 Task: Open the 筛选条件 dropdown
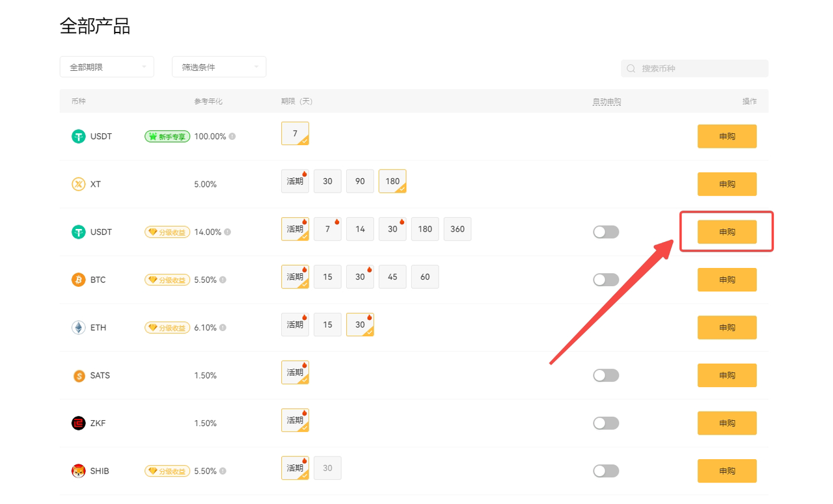219,67
